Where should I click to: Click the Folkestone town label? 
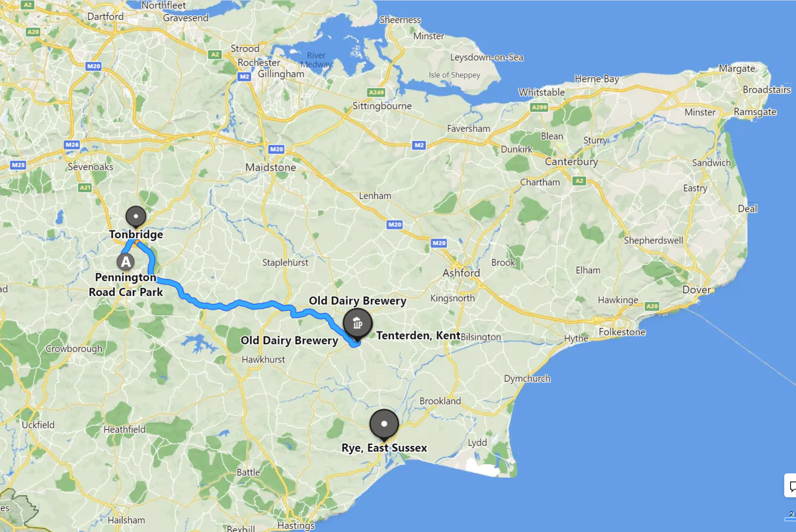coord(622,332)
